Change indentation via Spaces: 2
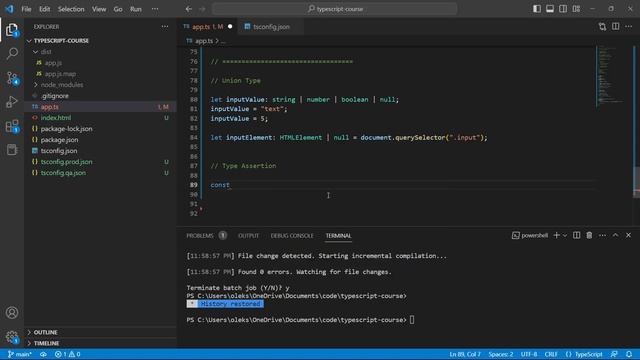 pos(501,354)
